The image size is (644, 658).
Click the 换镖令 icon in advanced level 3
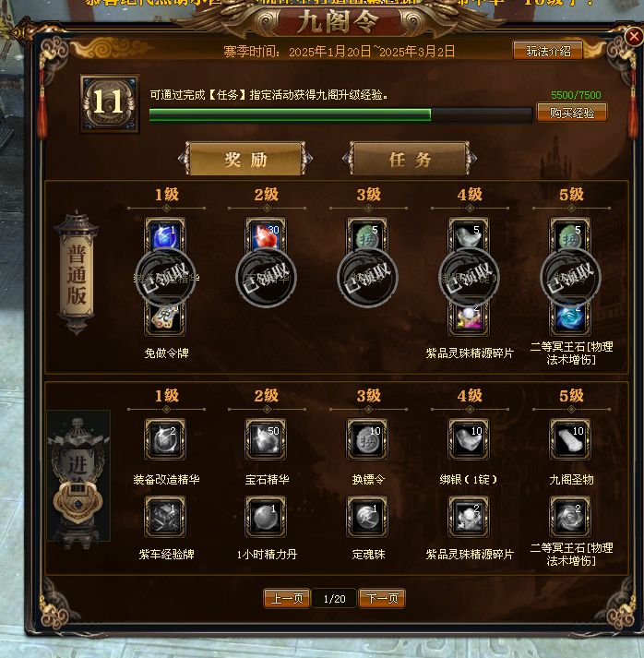click(x=367, y=439)
